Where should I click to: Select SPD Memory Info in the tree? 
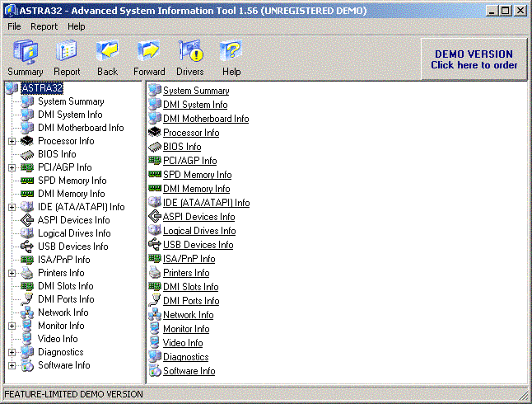(x=72, y=181)
